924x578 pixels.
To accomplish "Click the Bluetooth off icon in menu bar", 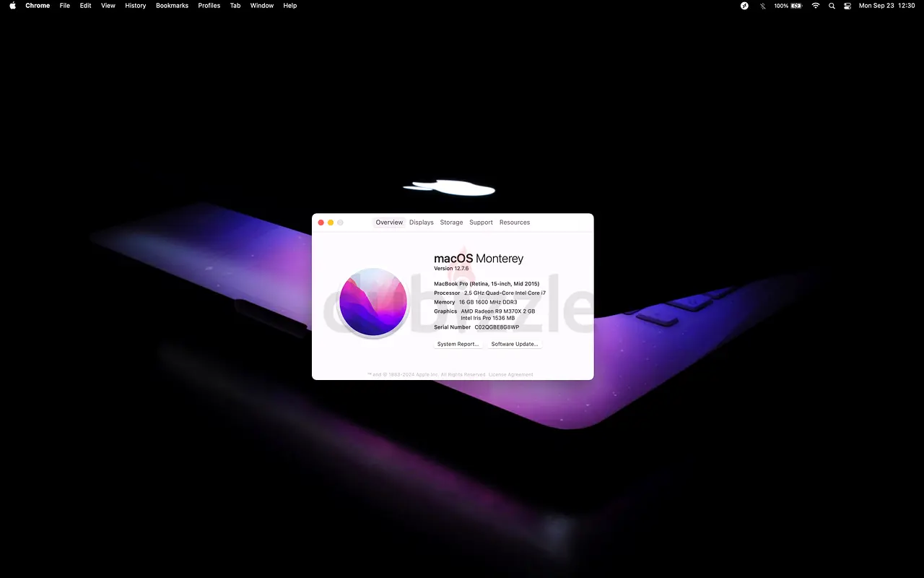I will pyautogui.click(x=763, y=6).
